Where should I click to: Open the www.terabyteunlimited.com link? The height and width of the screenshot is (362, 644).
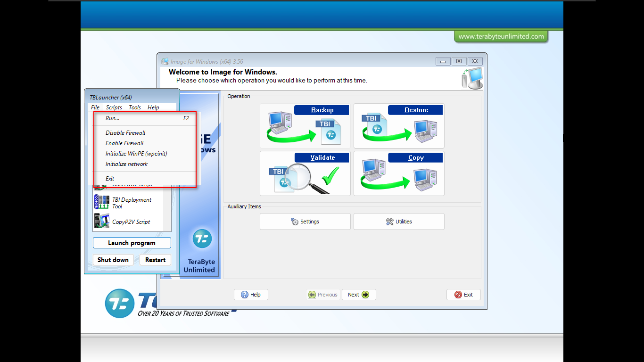pos(501,36)
